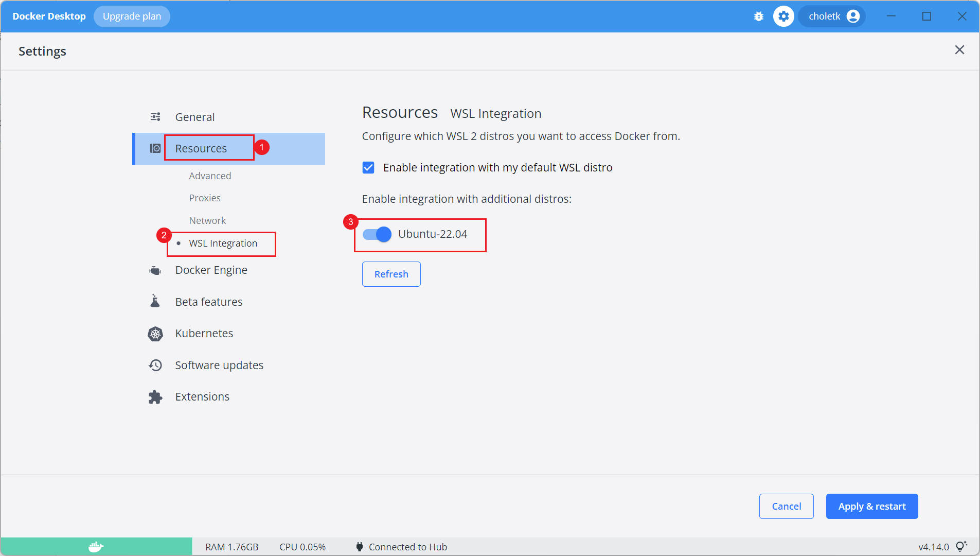
Task: Collapse the Resources section in sidebar
Action: point(201,149)
